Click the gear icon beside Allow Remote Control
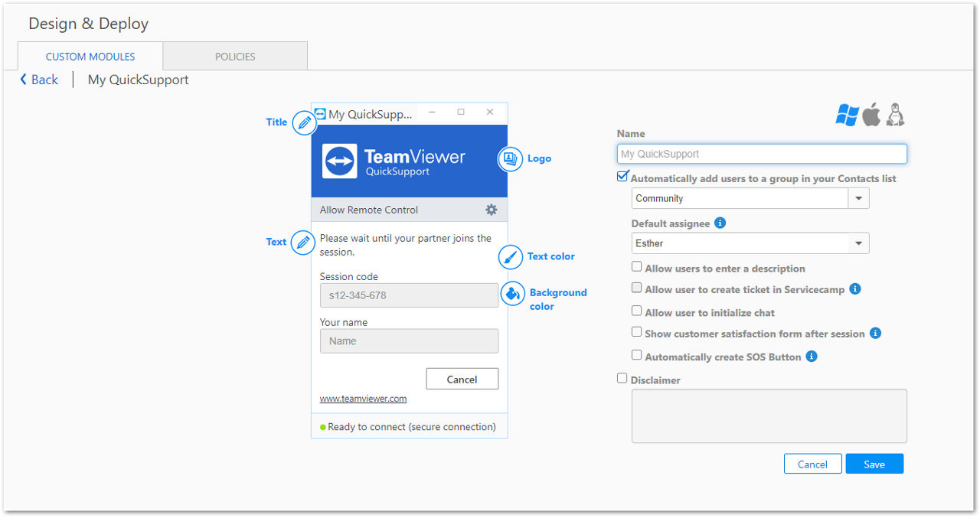Image resolution: width=980 pixels, height=518 pixels. (492, 210)
